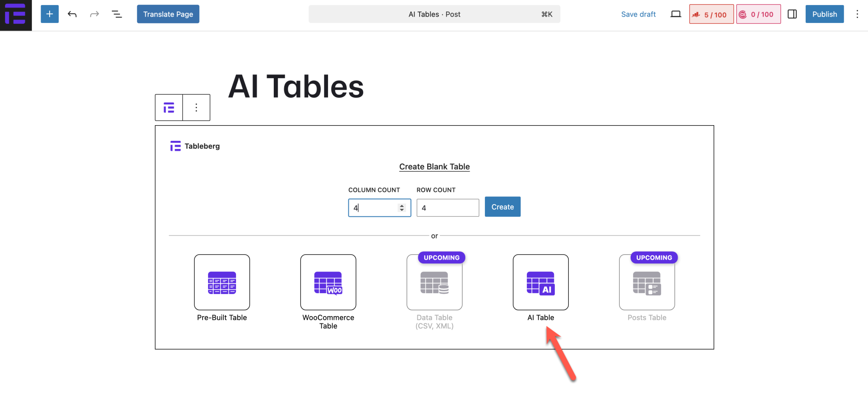Image resolution: width=868 pixels, height=415 pixels.
Task: Click the COLUMN COUNT label
Action: 374,190
